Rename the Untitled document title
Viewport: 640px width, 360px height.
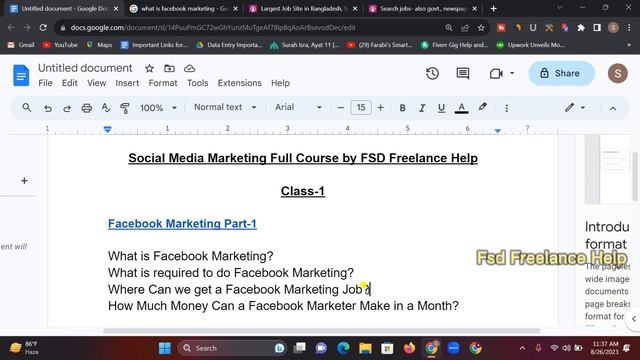tap(85, 68)
